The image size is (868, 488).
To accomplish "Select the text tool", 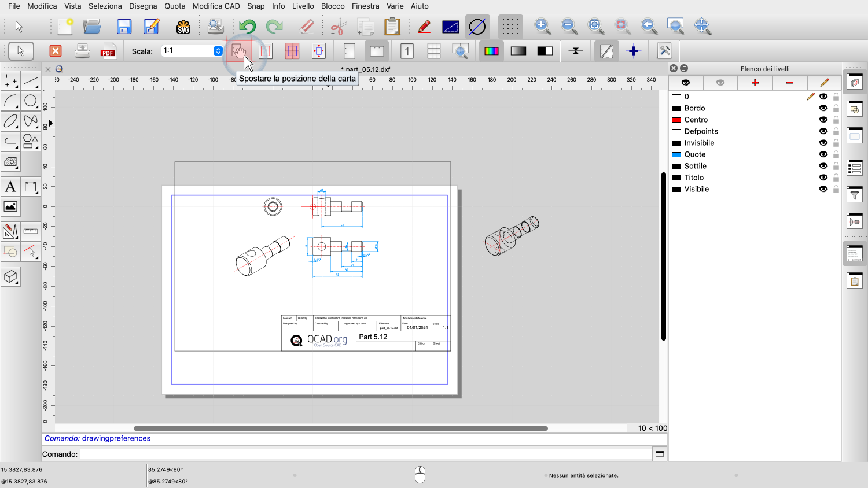I will [10, 187].
